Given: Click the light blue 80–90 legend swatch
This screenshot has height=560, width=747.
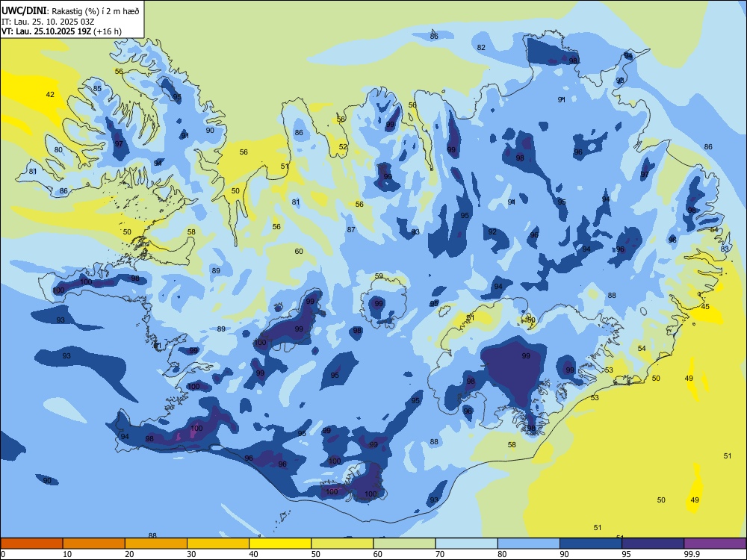Looking at the screenshot, I should [529, 544].
